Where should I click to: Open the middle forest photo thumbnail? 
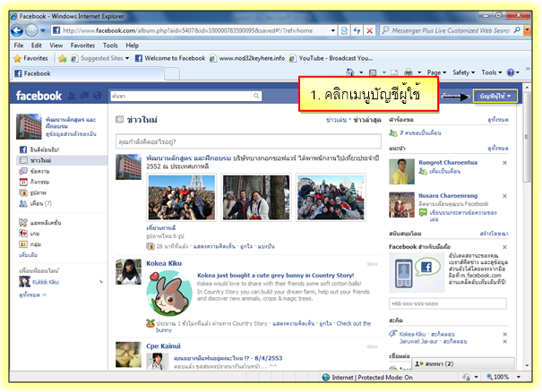[x=256, y=198]
